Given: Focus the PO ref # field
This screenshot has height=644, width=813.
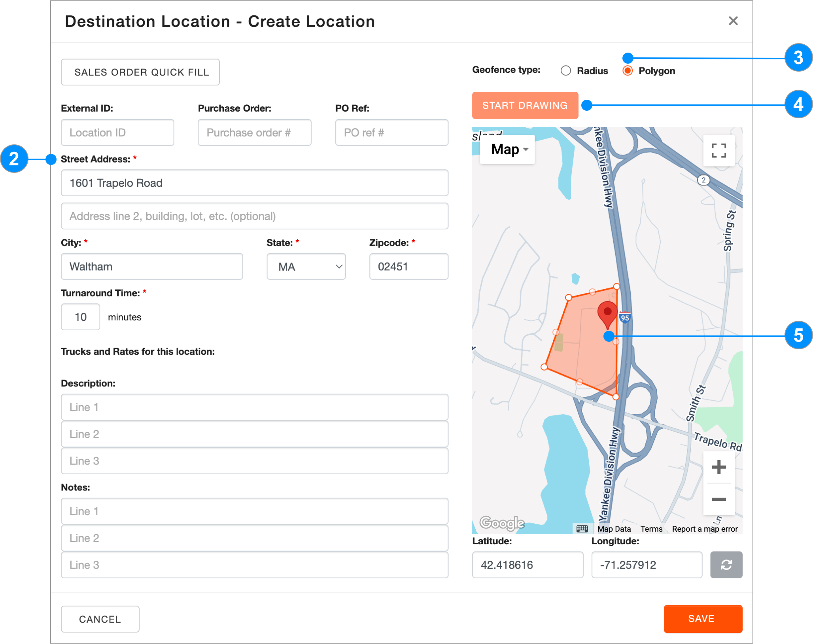Looking at the screenshot, I should point(392,133).
